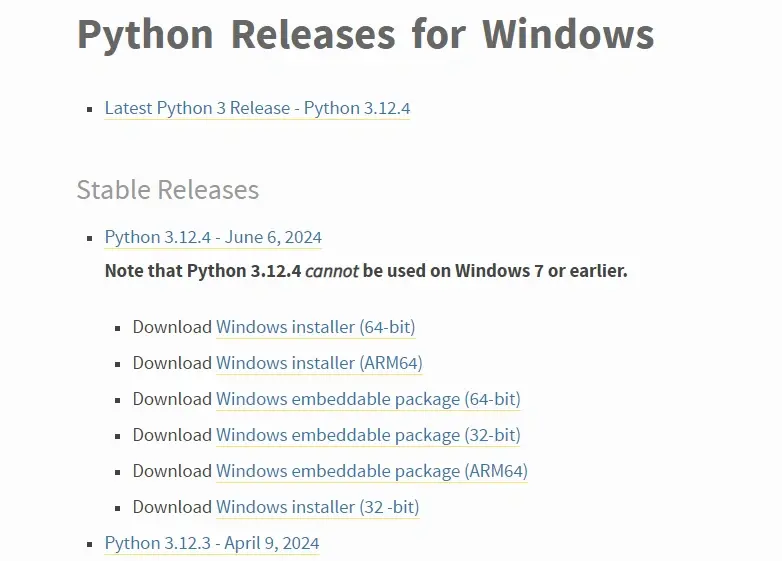Open the Python 3.12.3 - April 9, 2024 release
This screenshot has height=561, width=782.
212,543
